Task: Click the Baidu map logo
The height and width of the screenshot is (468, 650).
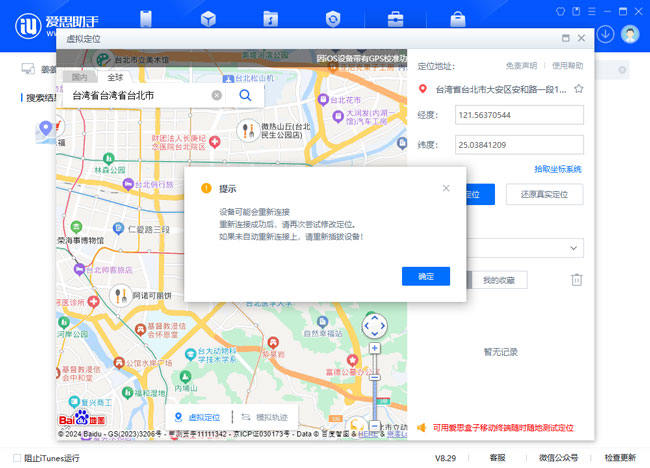Action: coord(82,419)
